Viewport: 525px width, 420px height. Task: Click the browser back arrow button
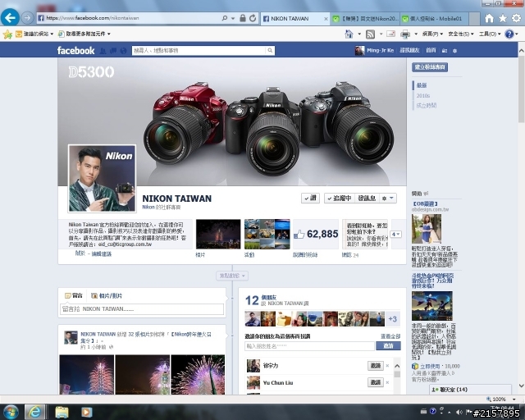pos(10,17)
